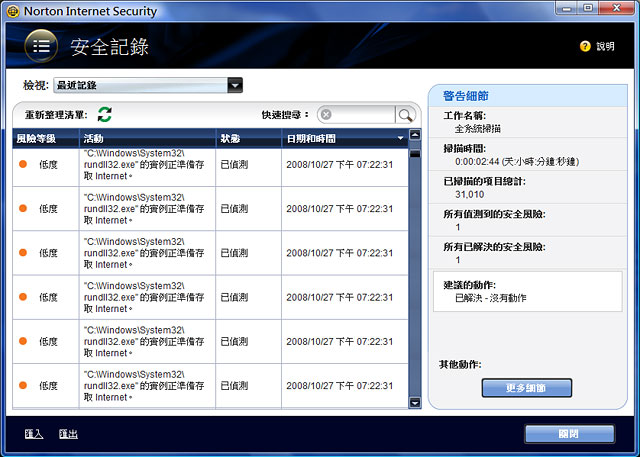Click into the 快速搜尋 search field

click(x=363, y=115)
